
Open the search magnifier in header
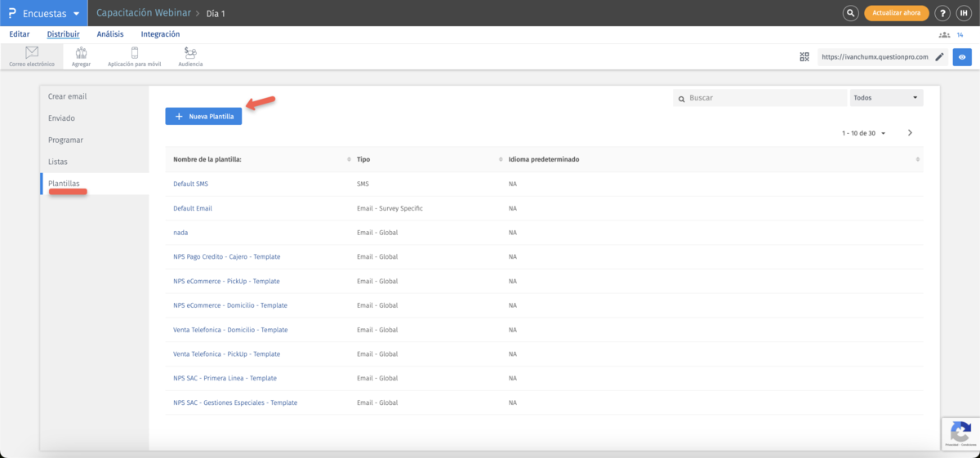point(851,13)
